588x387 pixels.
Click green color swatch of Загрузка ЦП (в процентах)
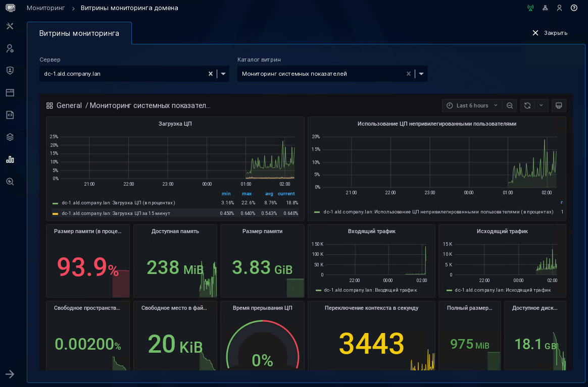55,203
